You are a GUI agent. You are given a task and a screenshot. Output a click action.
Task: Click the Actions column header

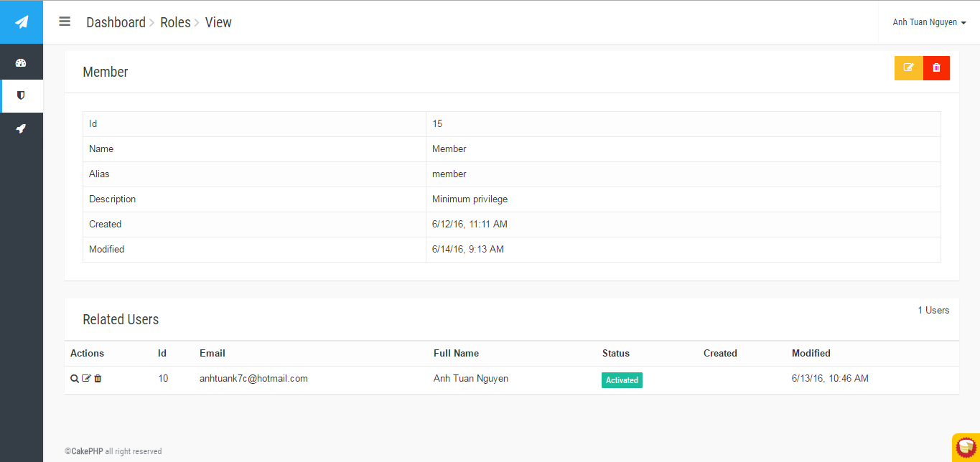pyautogui.click(x=87, y=353)
